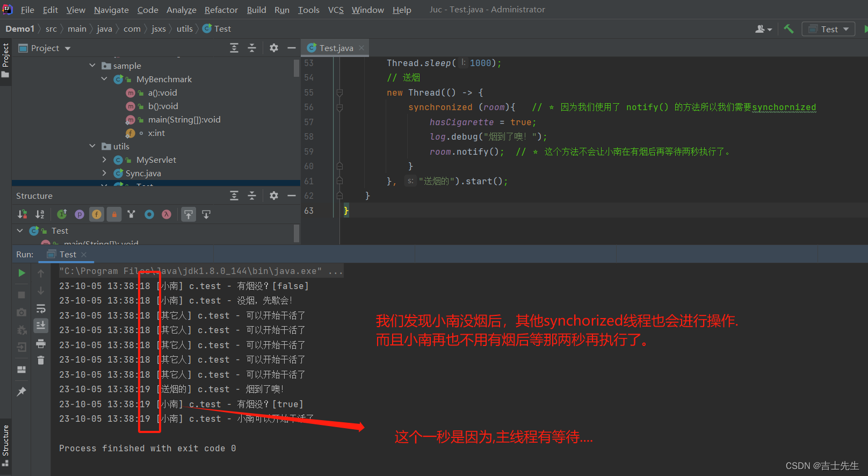
Task: Collapse the Test node in Structure tree
Action: pyautogui.click(x=20, y=230)
